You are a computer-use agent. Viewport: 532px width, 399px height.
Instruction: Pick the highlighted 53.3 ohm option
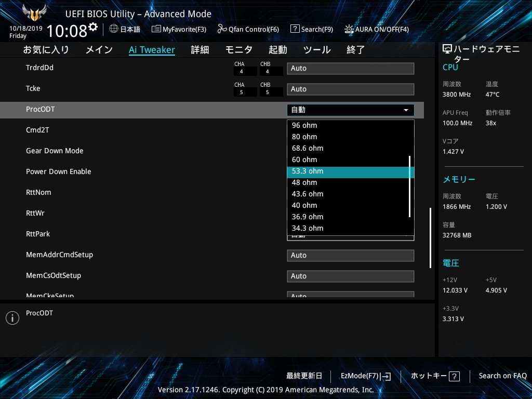[351, 172]
